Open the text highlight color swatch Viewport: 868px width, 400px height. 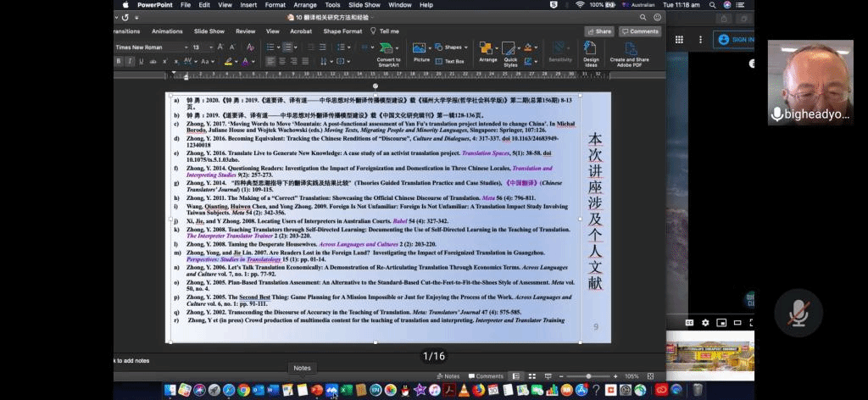[x=228, y=61]
